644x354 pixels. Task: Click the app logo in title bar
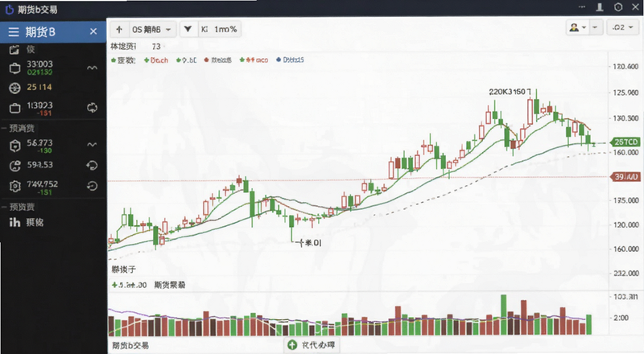click(x=9, y=9)
